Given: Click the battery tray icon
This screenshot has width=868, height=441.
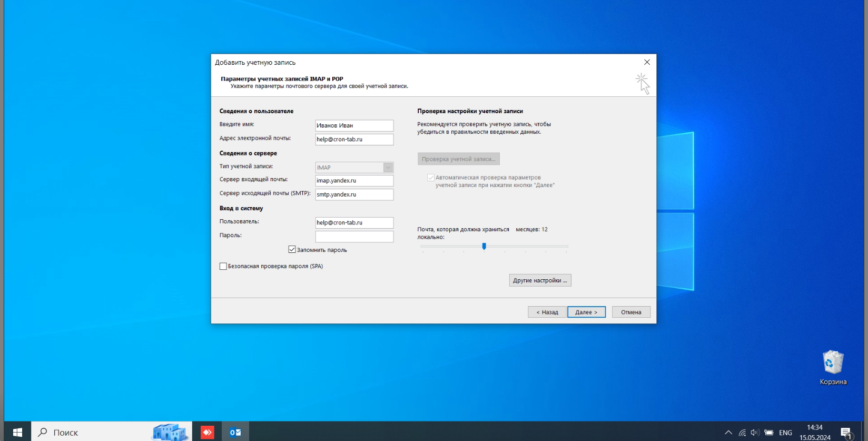Looking at the screenshot, I should (769, 433).
